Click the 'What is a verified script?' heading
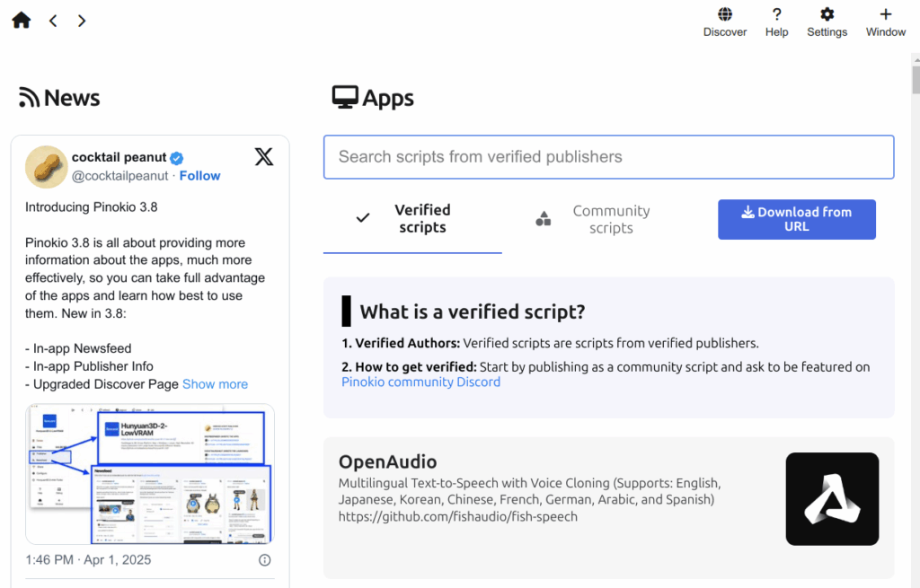 (473, 312)
